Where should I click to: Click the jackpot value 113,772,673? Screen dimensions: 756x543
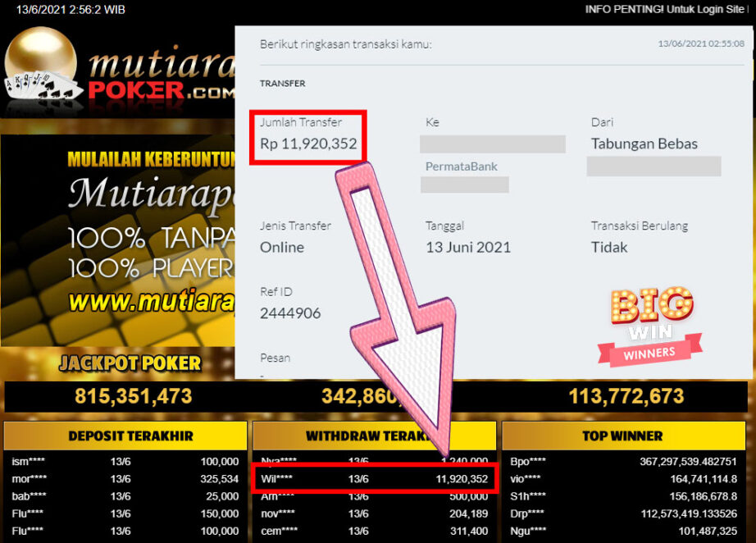626,396
